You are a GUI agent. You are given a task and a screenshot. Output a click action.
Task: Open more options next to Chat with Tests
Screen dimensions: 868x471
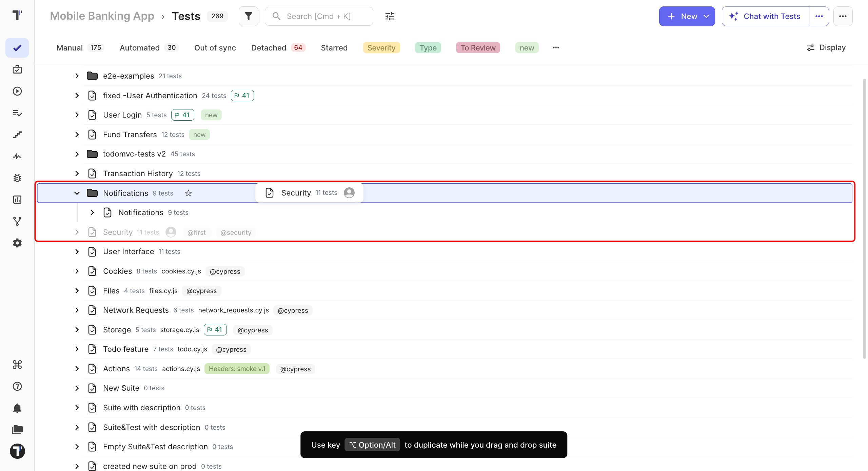[819, 16]
